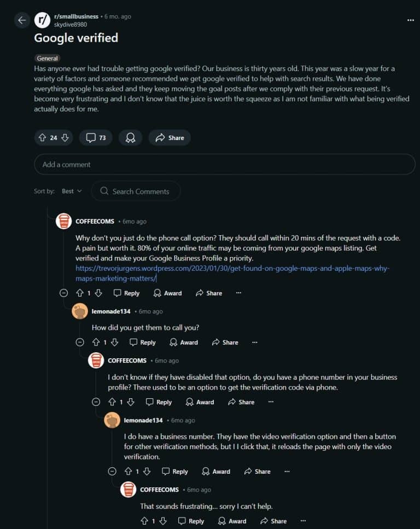The width and height of the screenshot is (420, 529).
Task: Upvote COFFEECOMS's first comment
Action: [x=80, y=293]
